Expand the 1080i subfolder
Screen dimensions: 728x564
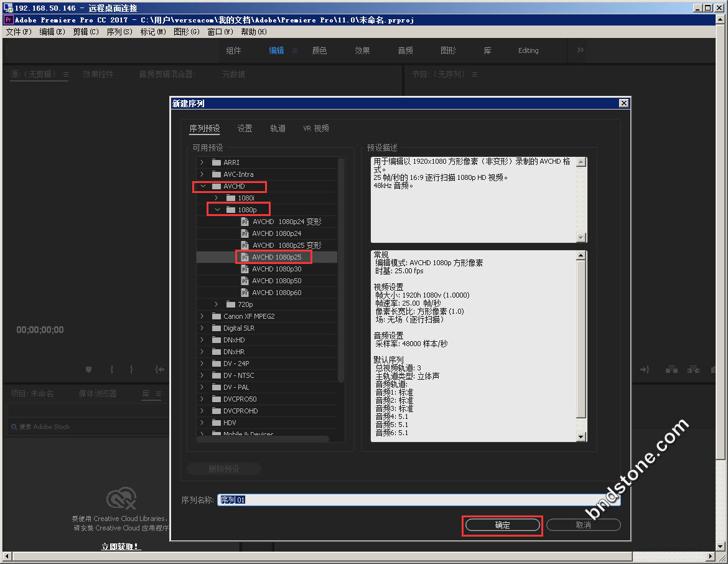pos(217,198)
